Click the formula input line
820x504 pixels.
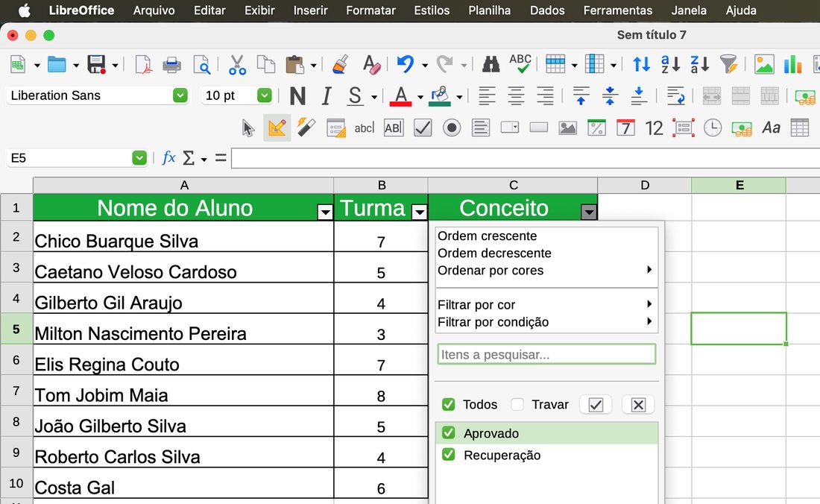coord(526,158)
